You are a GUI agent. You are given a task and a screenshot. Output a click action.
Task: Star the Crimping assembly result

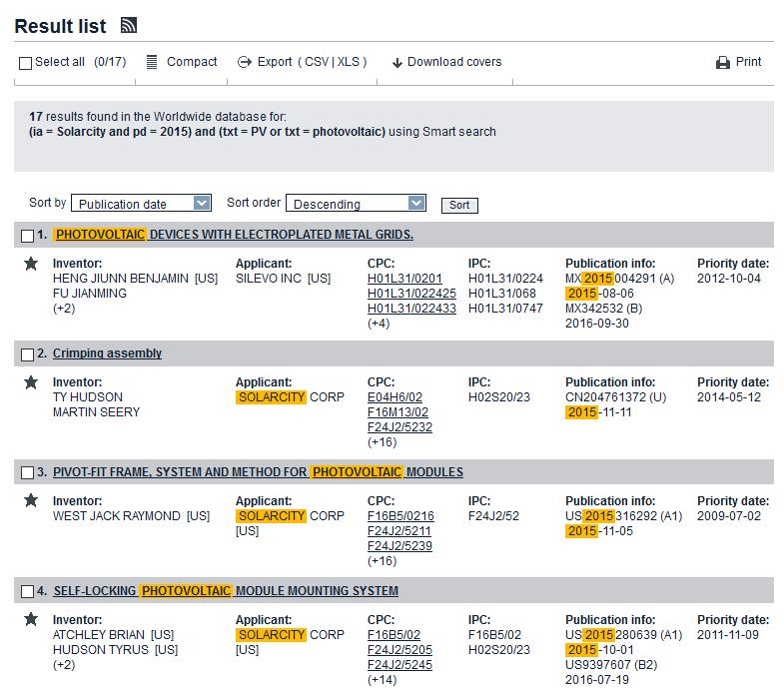tap(31, 382)
